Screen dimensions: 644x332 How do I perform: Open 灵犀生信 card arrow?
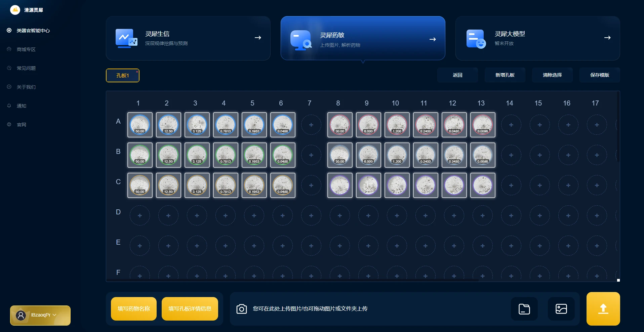click(x=258, y=38)
